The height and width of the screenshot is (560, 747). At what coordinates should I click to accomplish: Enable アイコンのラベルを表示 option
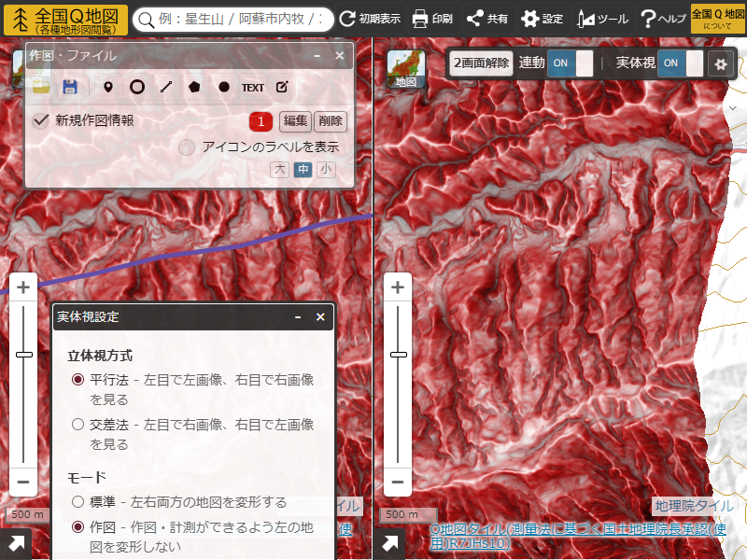pyautogui.click(x=187, y=147)
